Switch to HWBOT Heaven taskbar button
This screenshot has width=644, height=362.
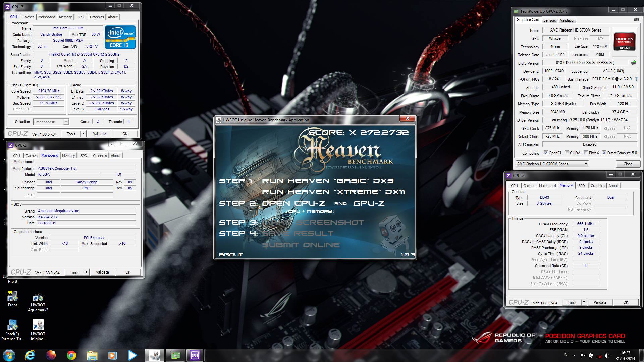pyautogui.click(x=155, y=355)
